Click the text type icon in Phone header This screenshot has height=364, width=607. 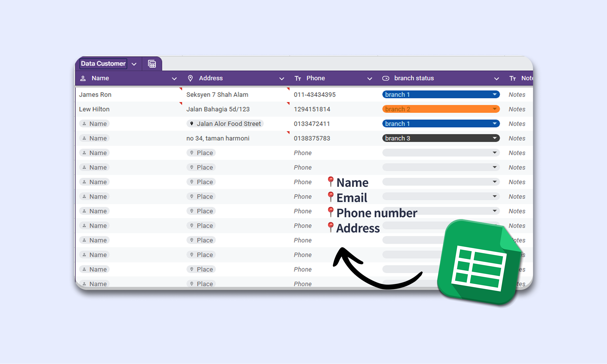(x=298, y=79)
